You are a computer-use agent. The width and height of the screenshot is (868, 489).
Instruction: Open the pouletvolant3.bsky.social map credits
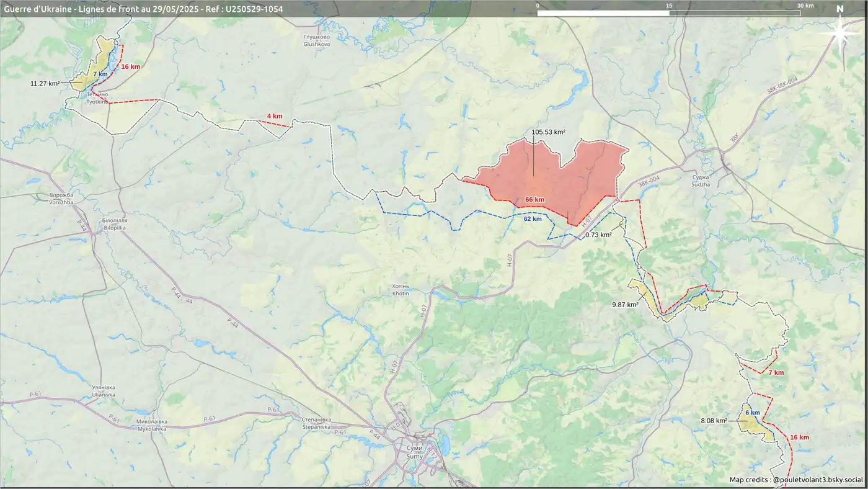coord(796,480)
